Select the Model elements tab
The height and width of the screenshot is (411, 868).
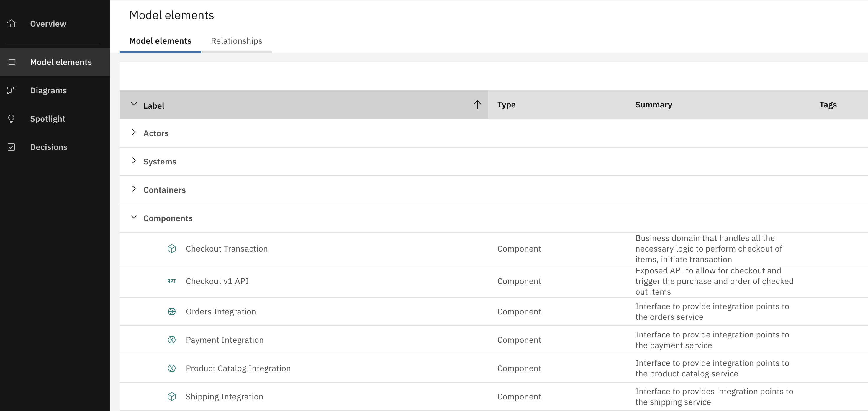160,41
